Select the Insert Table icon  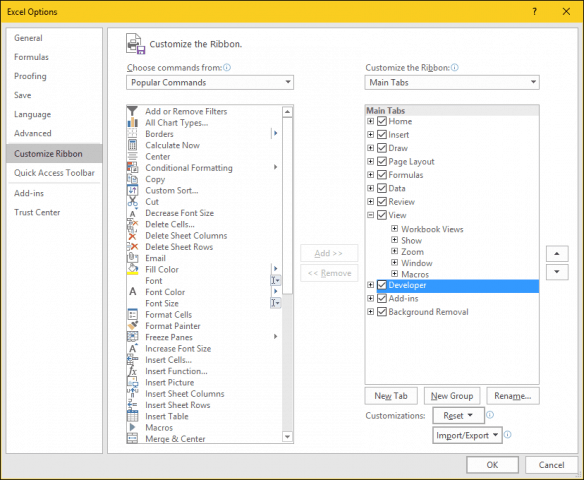pyautogui.click(x=132, y=416)
